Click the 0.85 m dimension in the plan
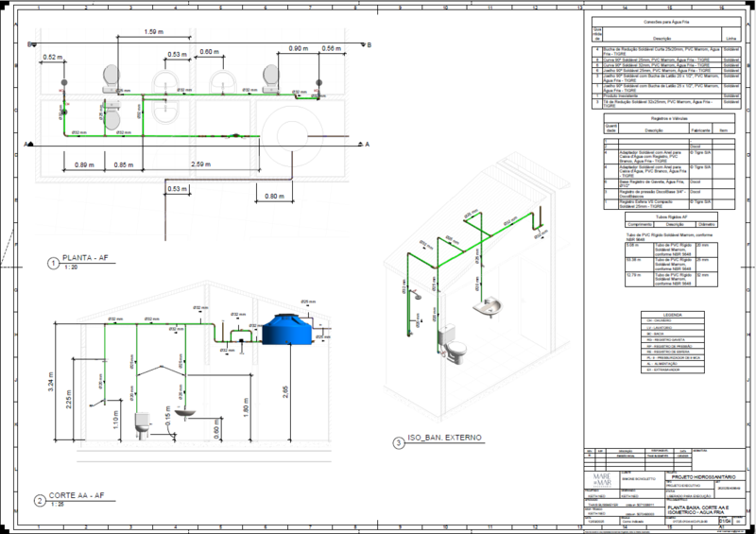This screenshot has height=534, width=756. coord(124,165)
